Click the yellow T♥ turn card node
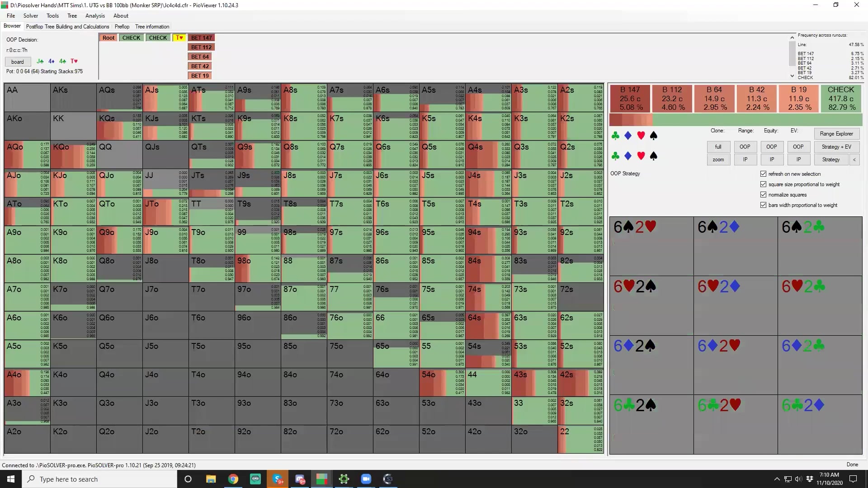 click(179, 38)
